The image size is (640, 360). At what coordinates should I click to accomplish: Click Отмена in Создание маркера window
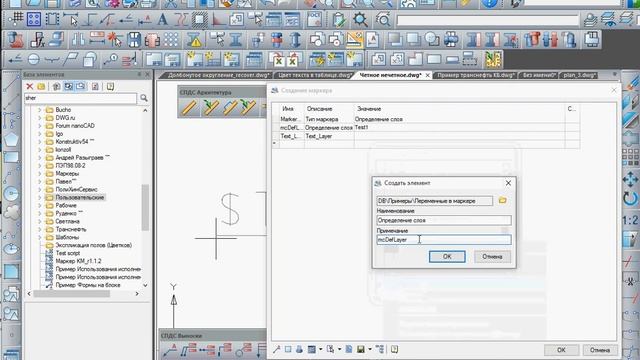600,350
